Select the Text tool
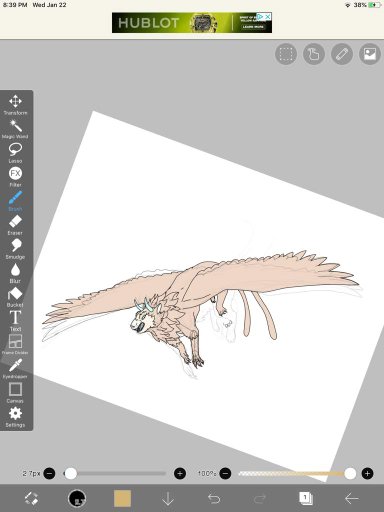This screenshot has width=384, height=512. pyautogui.click(x=15, y=321)
